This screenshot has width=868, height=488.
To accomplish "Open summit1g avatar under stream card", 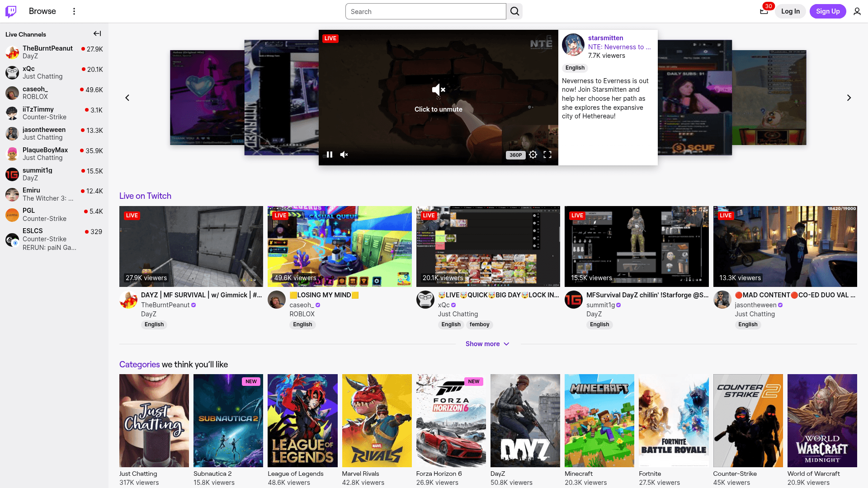I will 574,300.
